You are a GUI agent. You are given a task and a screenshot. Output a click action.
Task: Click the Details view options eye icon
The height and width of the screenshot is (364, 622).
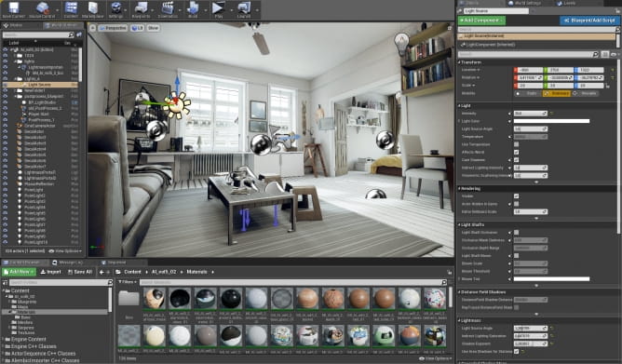[614, 54]
